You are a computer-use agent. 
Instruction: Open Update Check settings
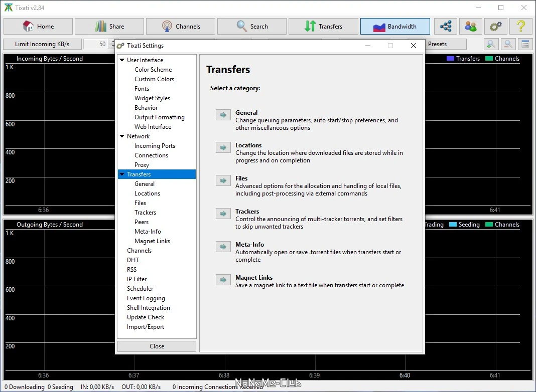click(x=146, y=318)
